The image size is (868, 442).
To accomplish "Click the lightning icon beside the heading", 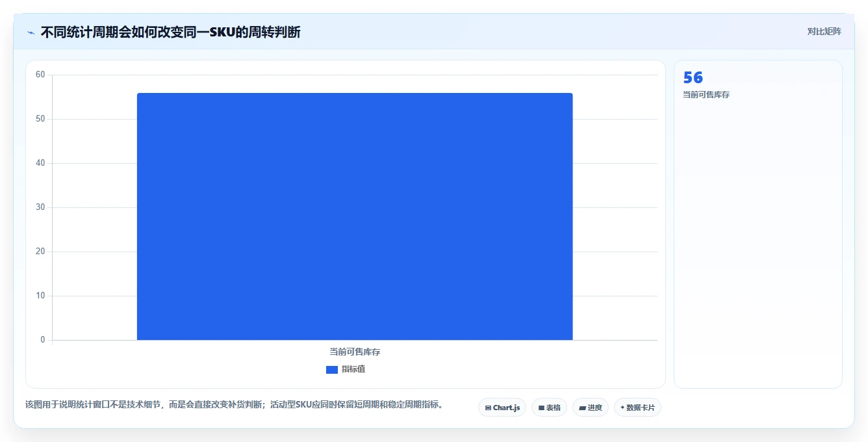I will coord(31,32).
